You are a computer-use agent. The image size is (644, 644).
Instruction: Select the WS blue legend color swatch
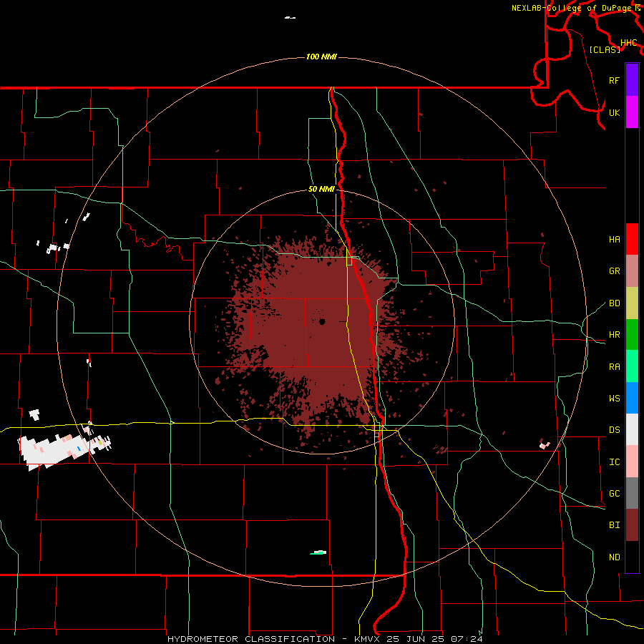point(632,398)
